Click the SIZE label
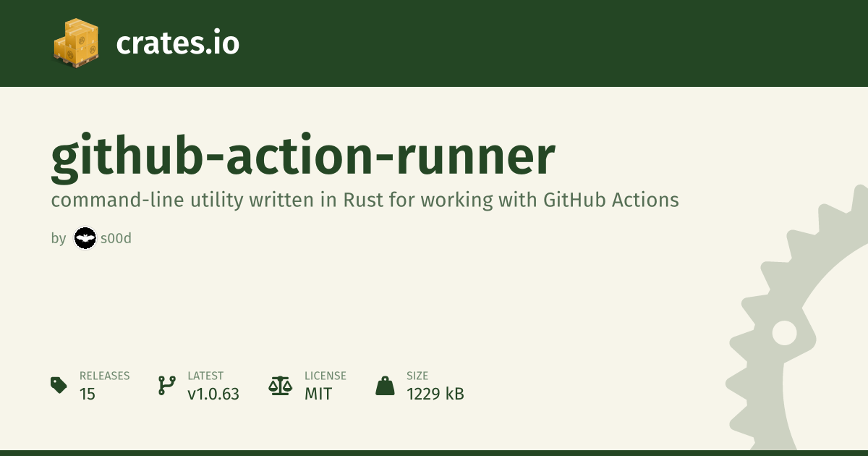The image size is (868, 456). pyautogui.click(x=417, y=376)
